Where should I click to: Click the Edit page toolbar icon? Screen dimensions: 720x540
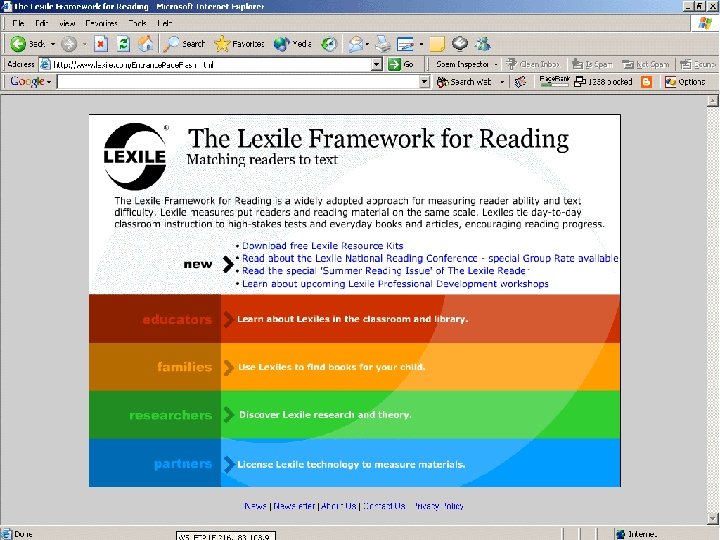click(x=405, y=44)
